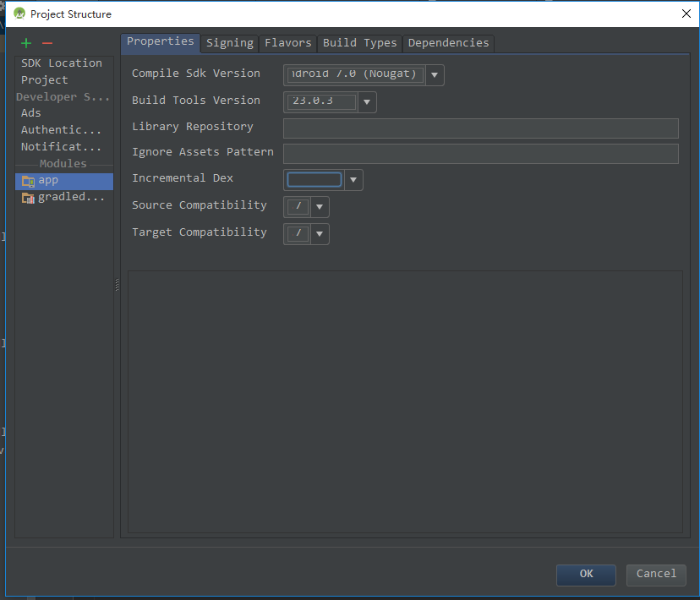Screen dimensions: 700x600
Task: Click the Android Studio logo in title bar
Action: click(19, 14)
